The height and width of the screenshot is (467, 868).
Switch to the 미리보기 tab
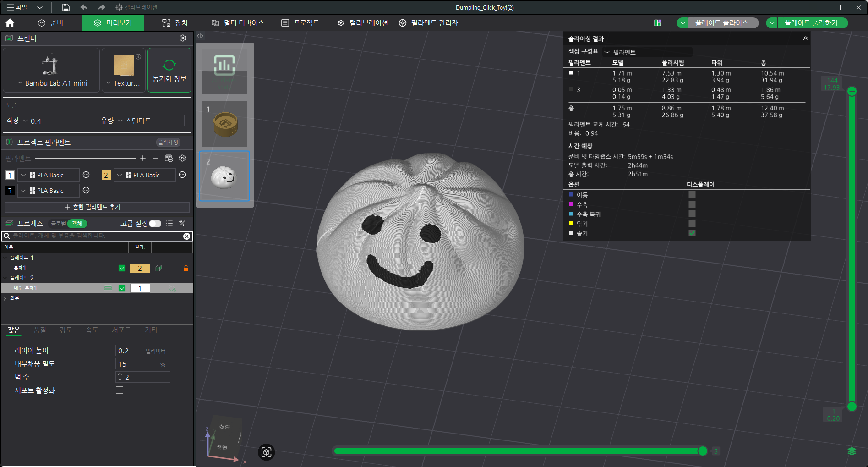click(113, 23)
